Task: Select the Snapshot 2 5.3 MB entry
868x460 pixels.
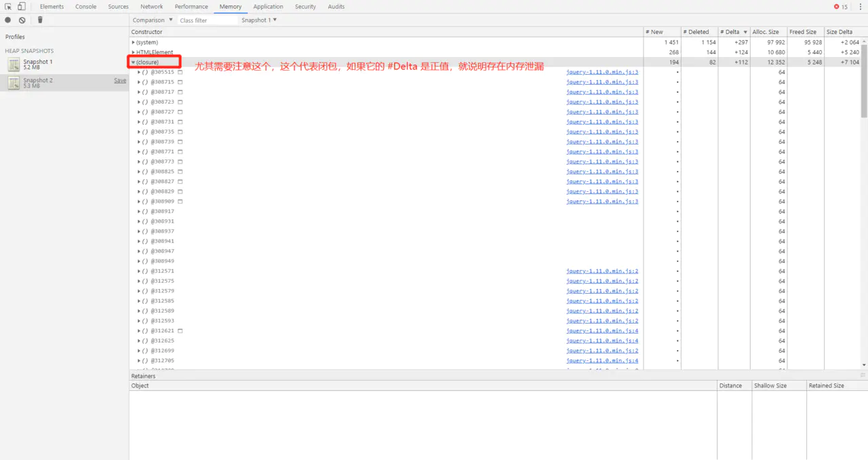Action: [x=64, y=83]
